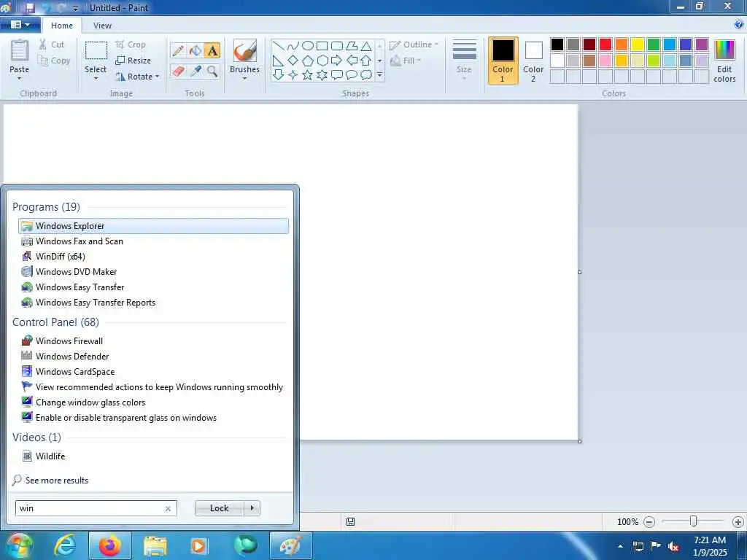This screenshot has width=747, height=560.
Task: Select the Pencil tool
Action: 179,50
